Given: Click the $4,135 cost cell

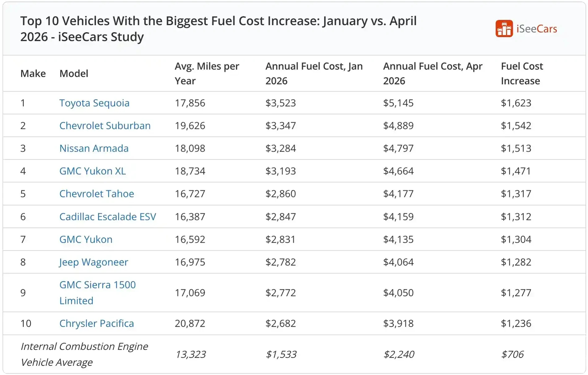Looking at the screenshot, I should point(398,239).
